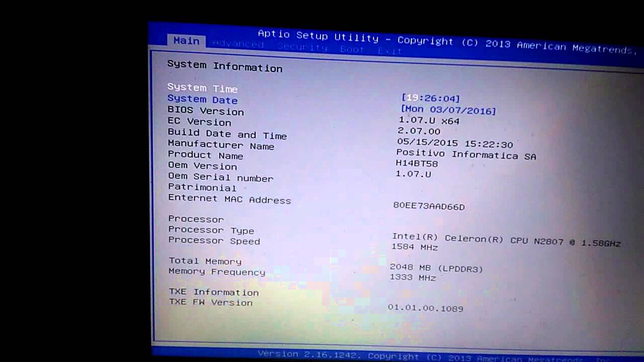Click the TXE FW Version label

(x=211, y=302)
